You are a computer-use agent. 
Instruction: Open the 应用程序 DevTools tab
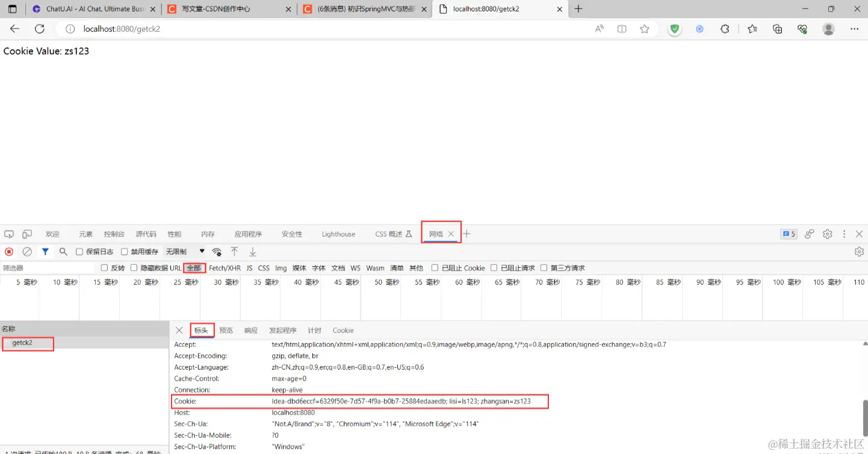[x=248, y=234]
